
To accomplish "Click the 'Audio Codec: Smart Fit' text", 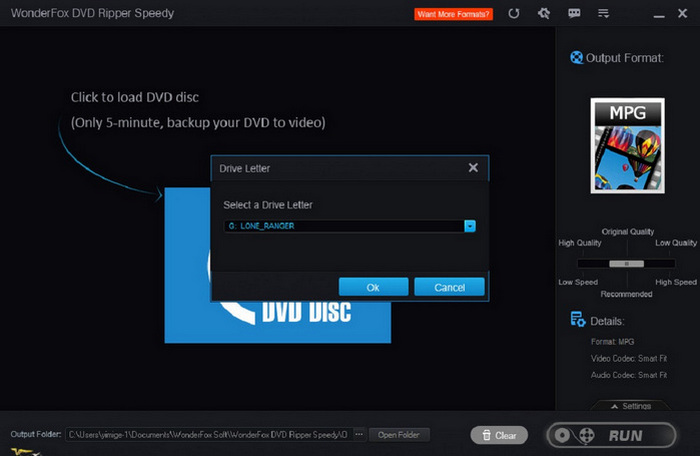I will [629, 375].
